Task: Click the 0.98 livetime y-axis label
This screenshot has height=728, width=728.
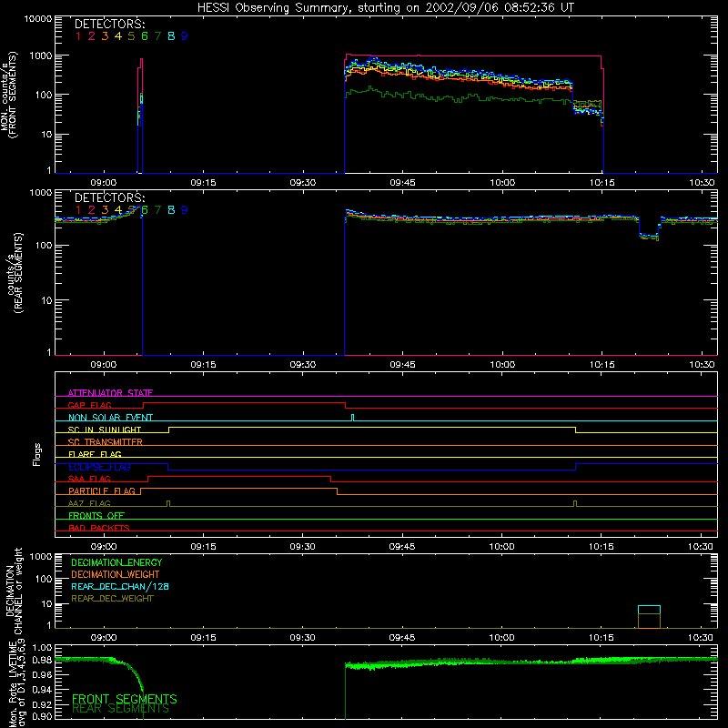Action: (42, 661)
